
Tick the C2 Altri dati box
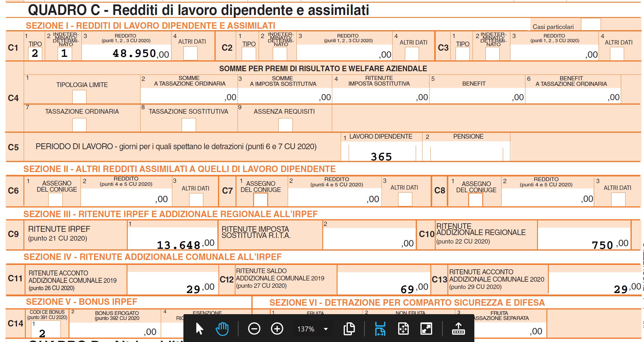(x=412, y=54)
